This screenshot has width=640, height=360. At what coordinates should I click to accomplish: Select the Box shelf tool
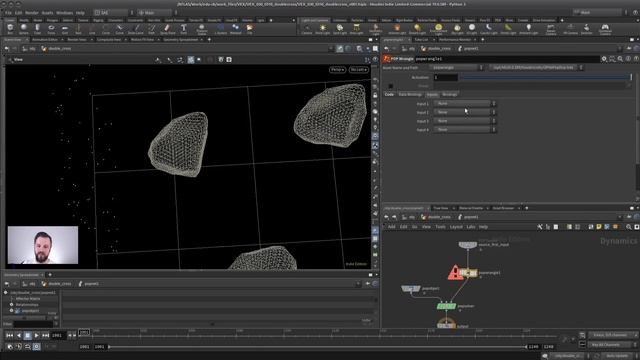tap(10, 29)
